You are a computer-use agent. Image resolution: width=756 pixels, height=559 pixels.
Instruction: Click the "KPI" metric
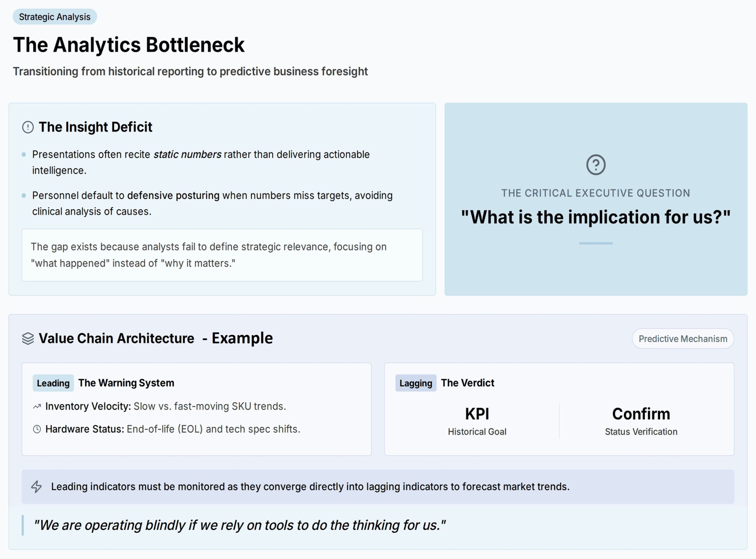477,414
